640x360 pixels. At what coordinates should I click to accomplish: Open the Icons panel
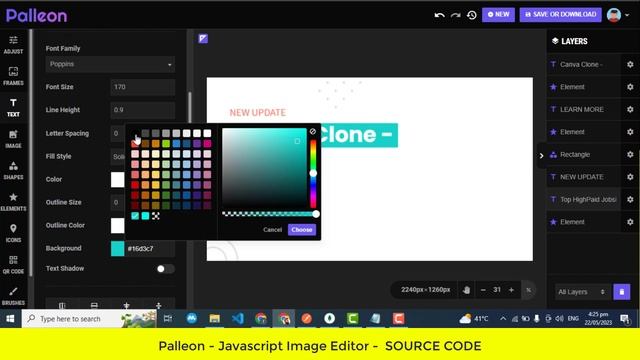pyautogui.click(x=13, y=233)
